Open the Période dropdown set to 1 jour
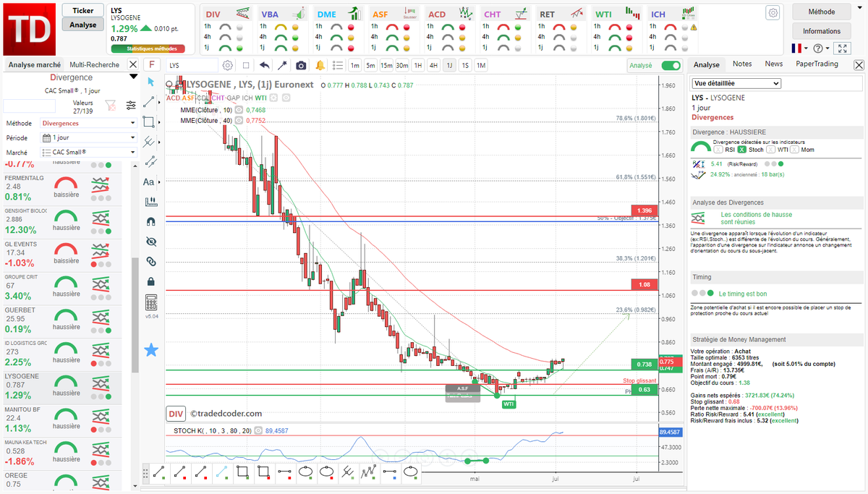This screenshot has height=494, width=868. click(x=88, y=137)
